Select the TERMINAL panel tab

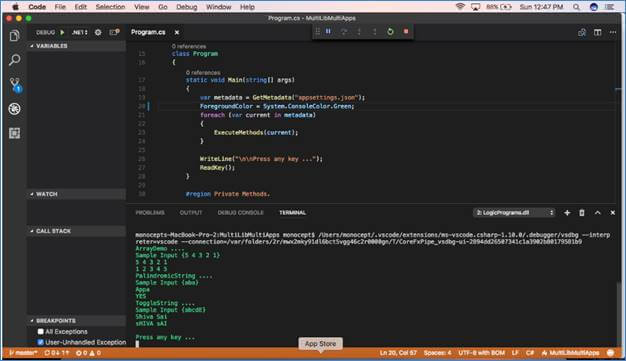pos(292,213)
